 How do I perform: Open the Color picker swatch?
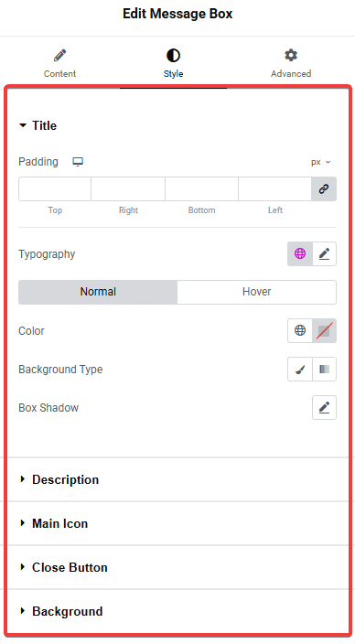(x=324, y=330)
